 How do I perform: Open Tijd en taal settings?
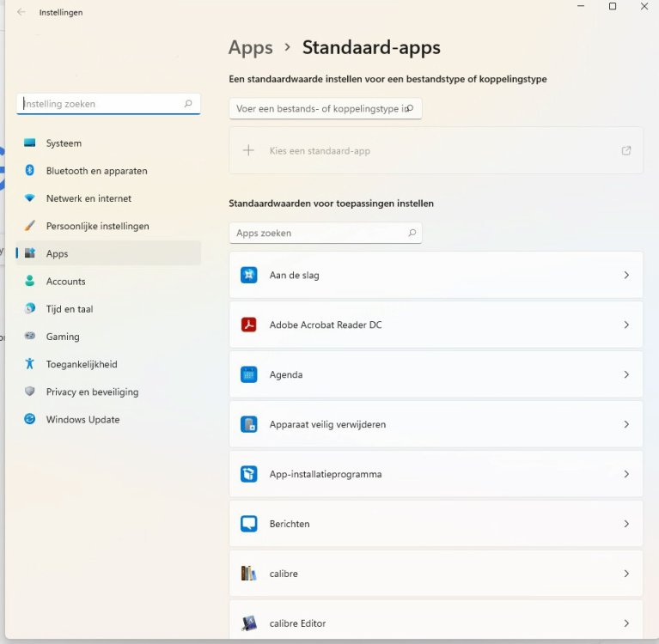tap(108, 309)
